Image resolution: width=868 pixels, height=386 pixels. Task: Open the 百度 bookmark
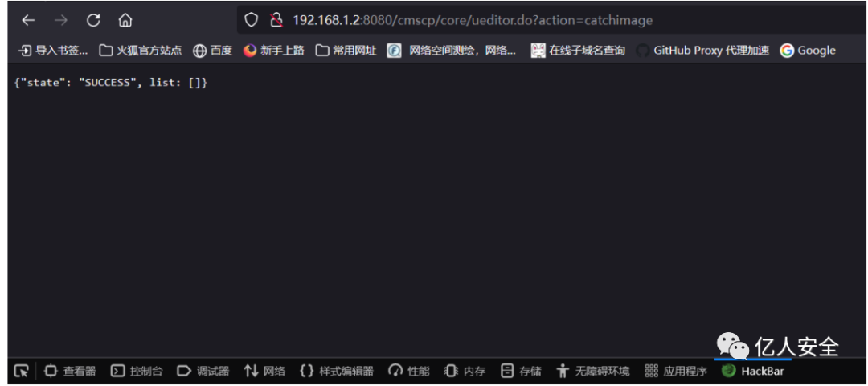(212, 51)
